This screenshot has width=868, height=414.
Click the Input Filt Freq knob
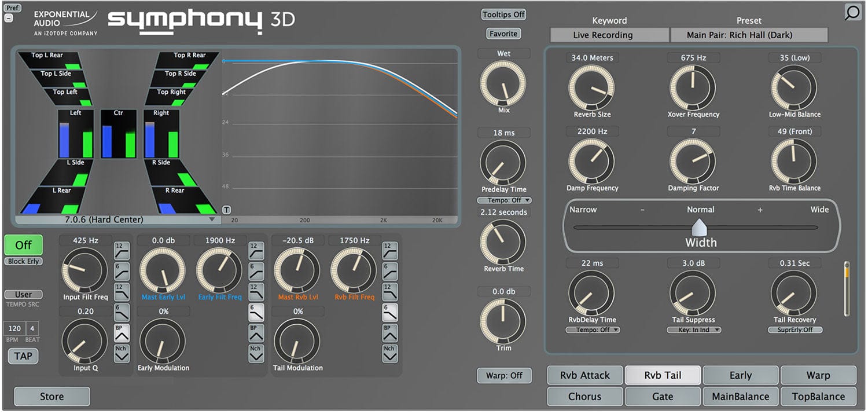click(x=85, y=270)
